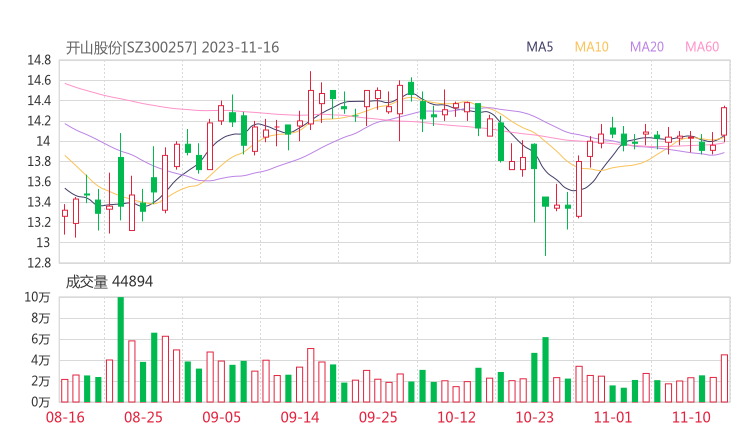
Task: Click the 10万 volume axis label
Action: click(37, 297)
